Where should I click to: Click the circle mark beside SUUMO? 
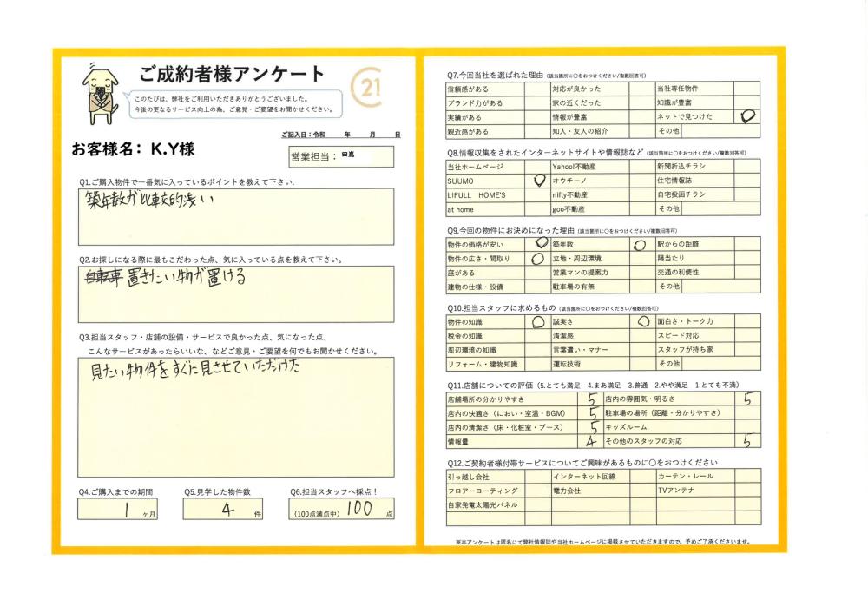(x=539, y=181)
